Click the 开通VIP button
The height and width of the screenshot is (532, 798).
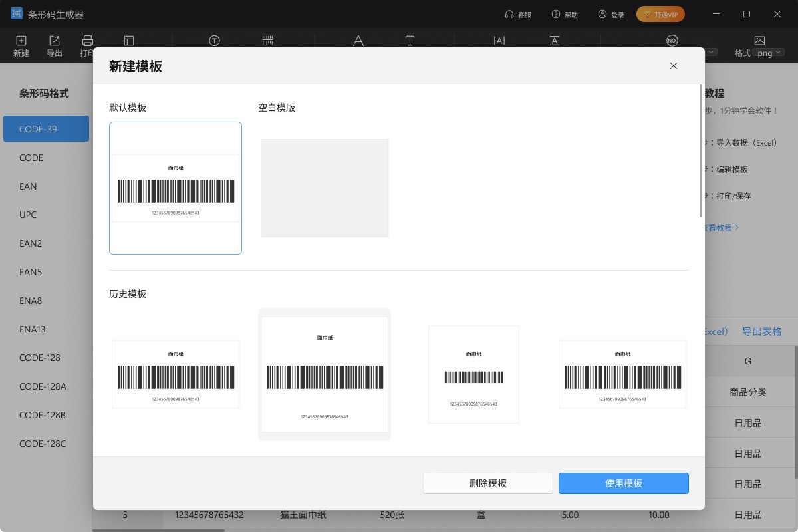tap(660, 14)
